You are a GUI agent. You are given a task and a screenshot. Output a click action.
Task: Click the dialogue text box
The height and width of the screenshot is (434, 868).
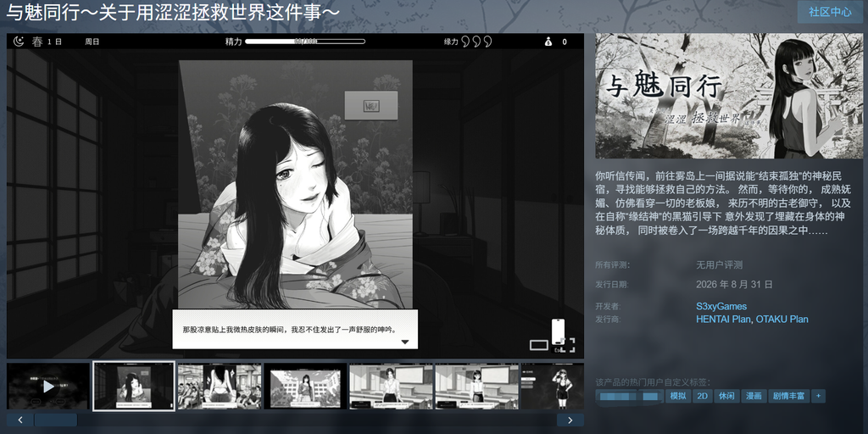pos(295,330)
